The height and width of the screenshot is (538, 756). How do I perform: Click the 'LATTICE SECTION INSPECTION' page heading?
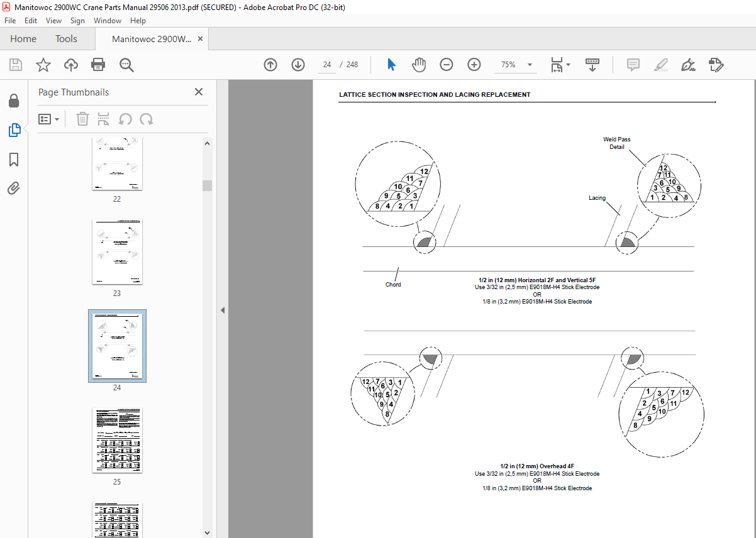pos(435,95)
